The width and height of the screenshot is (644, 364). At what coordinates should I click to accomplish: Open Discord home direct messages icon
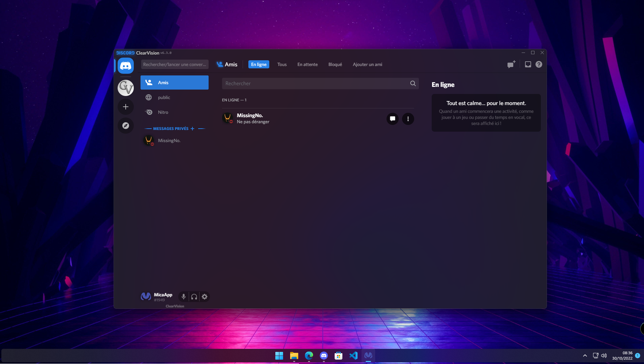[x=126, y=66]
